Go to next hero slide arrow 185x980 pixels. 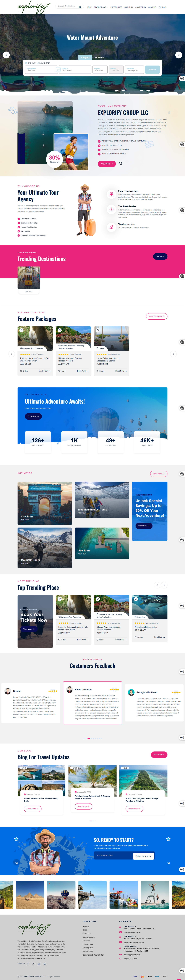tap(178, 55)
